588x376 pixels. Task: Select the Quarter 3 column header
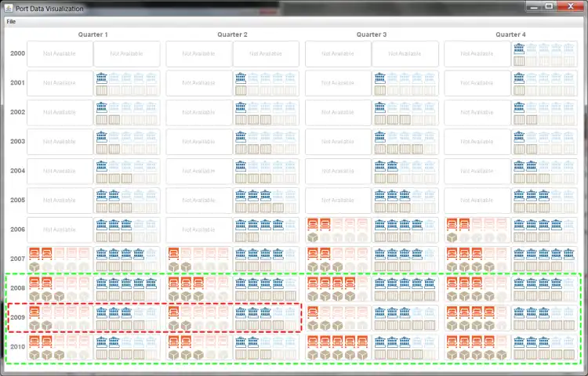372,34
